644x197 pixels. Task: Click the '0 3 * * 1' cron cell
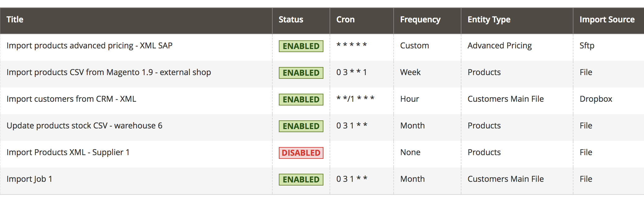352,72
